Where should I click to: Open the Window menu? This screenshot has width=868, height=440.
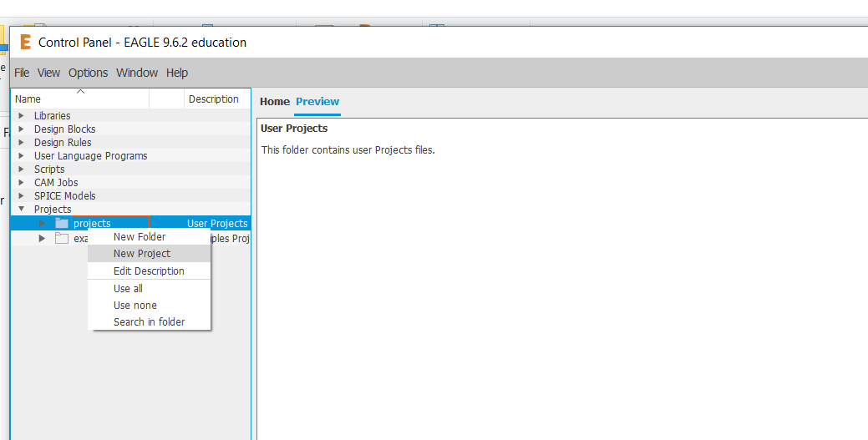tap(137, 73)
